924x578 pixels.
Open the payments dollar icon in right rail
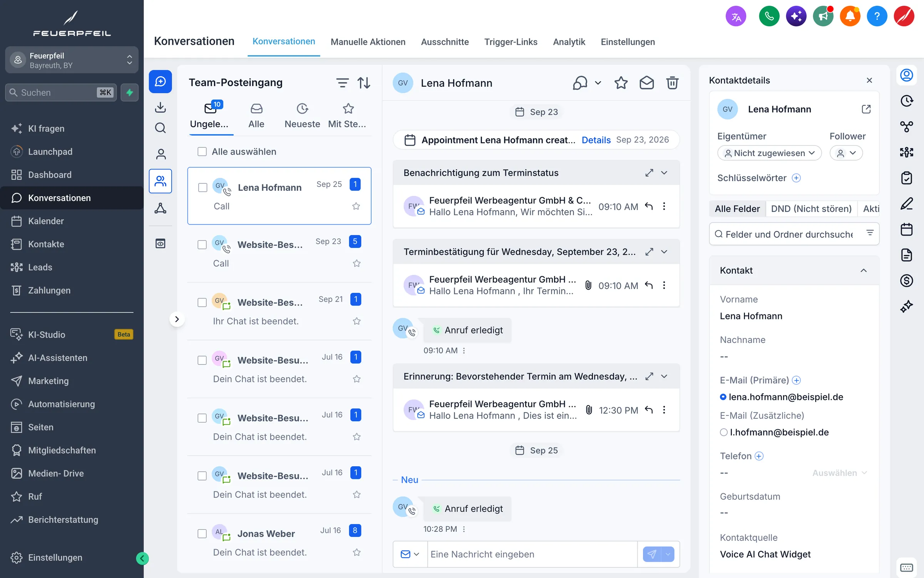(x=906, y=281)
